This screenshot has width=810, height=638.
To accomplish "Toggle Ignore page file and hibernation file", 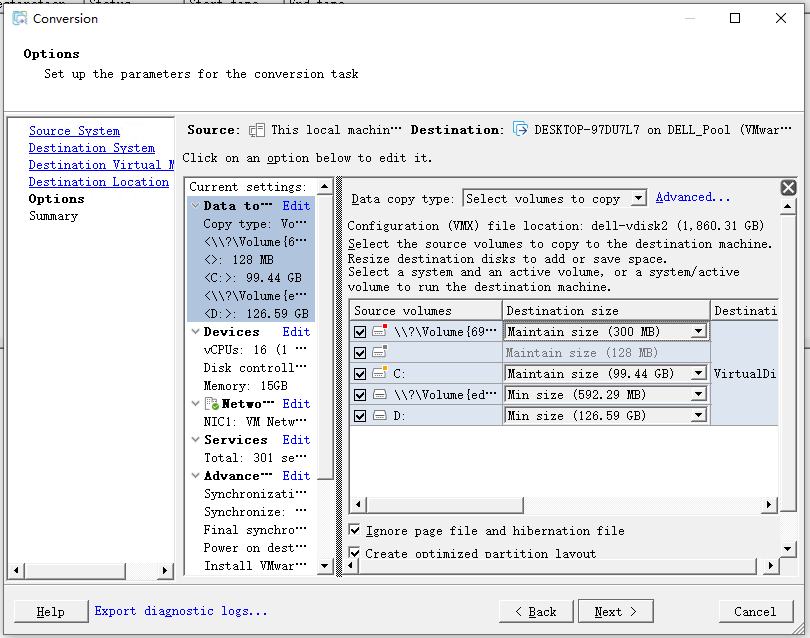I will (354, 530).
